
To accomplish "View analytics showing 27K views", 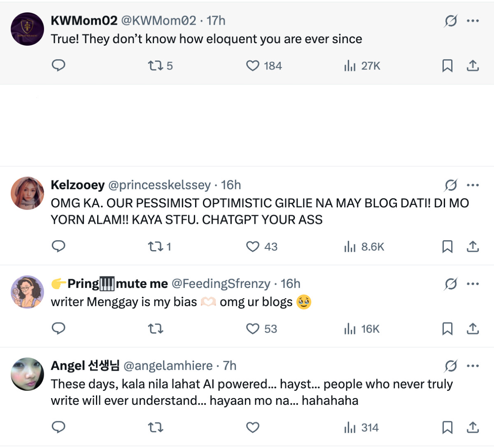I will [362, 65].
